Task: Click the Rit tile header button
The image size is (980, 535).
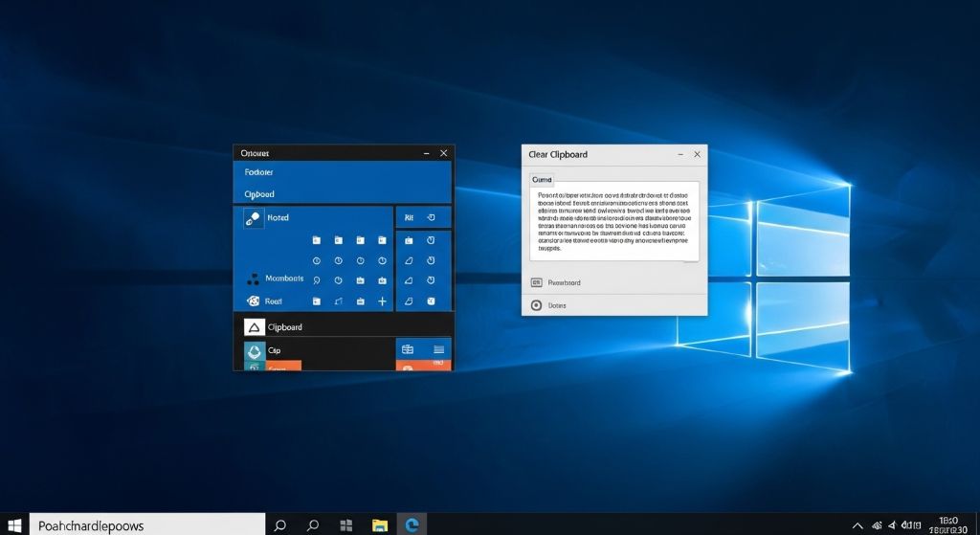Action: tap(410, 217)
